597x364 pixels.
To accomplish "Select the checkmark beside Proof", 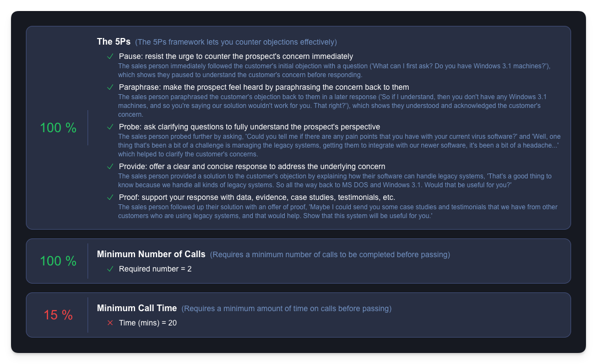I will point(110,197).
